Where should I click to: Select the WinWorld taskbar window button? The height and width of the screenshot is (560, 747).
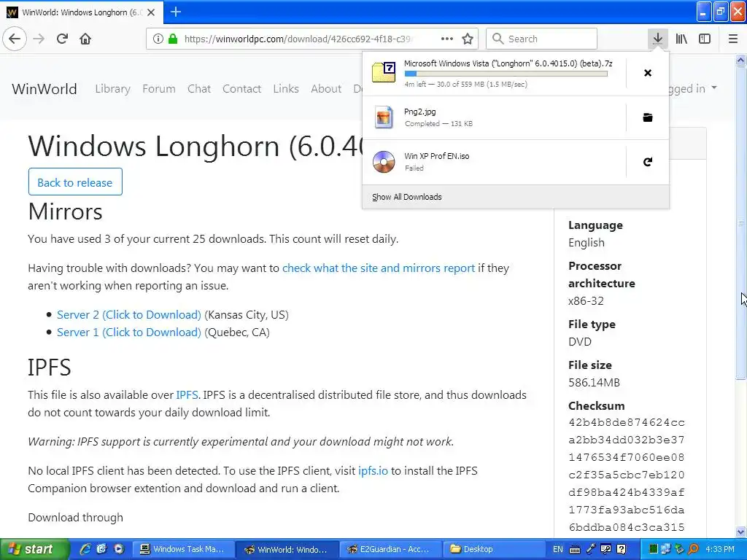click(x=287, y=549)
